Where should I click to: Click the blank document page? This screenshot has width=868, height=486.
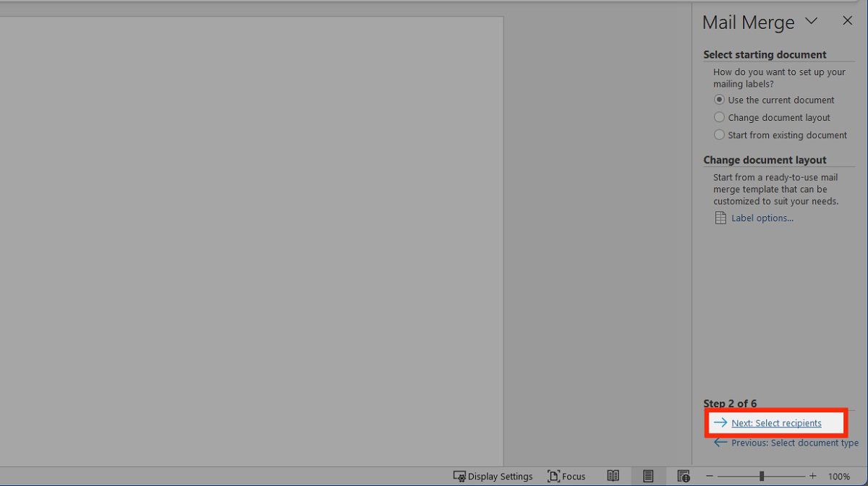(251, 242)
